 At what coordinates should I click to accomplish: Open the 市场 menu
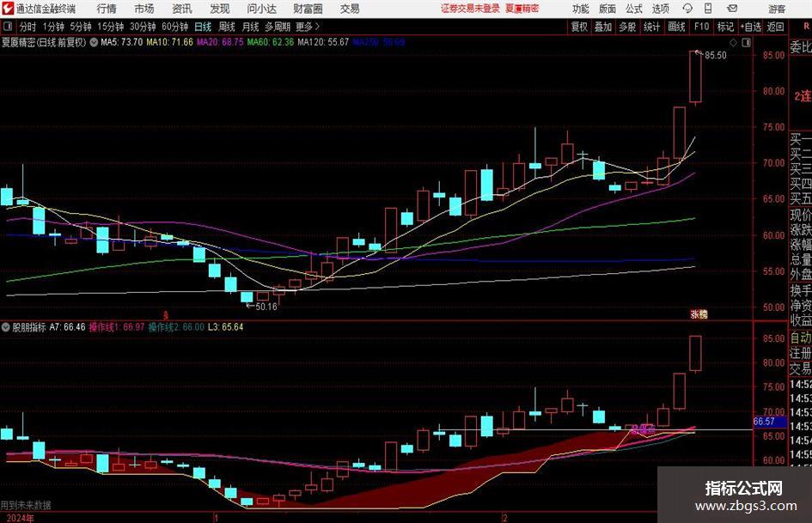(x=144, y=9)
